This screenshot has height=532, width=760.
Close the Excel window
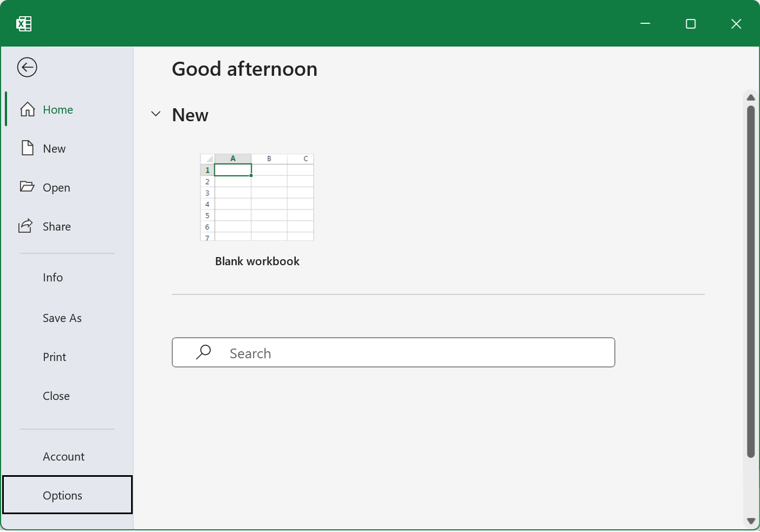tap(736, 24)
